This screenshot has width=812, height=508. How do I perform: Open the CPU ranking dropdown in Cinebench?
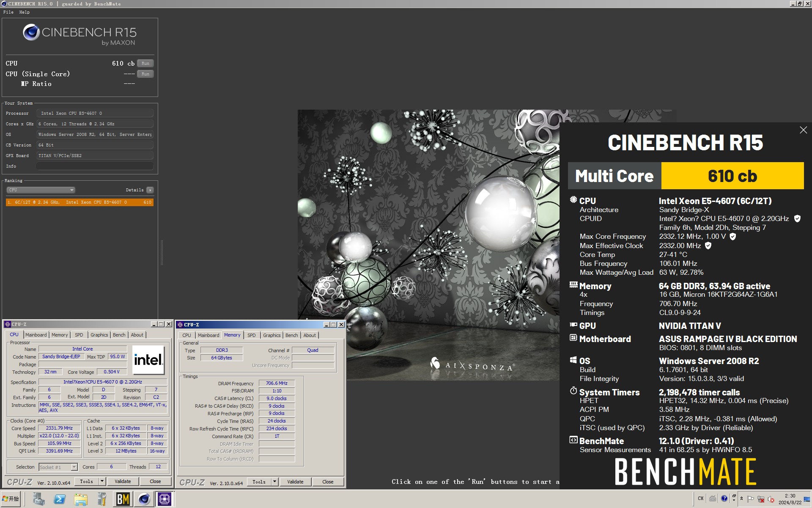[x=41, y=190]
